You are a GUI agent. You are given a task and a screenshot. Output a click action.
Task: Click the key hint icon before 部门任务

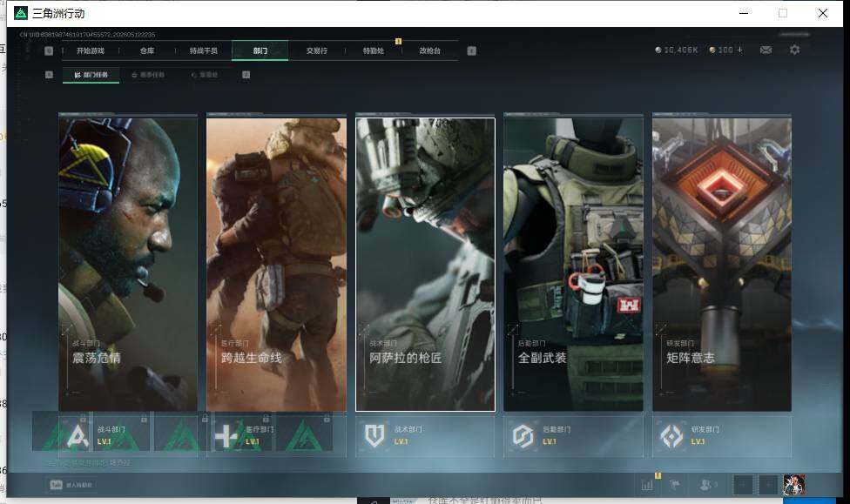[49, 75]
